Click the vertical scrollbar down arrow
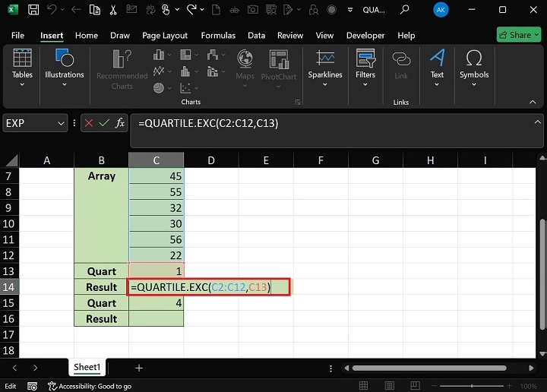Image resolution: width=547 pixels, height=392 pixels. [542, 354]
